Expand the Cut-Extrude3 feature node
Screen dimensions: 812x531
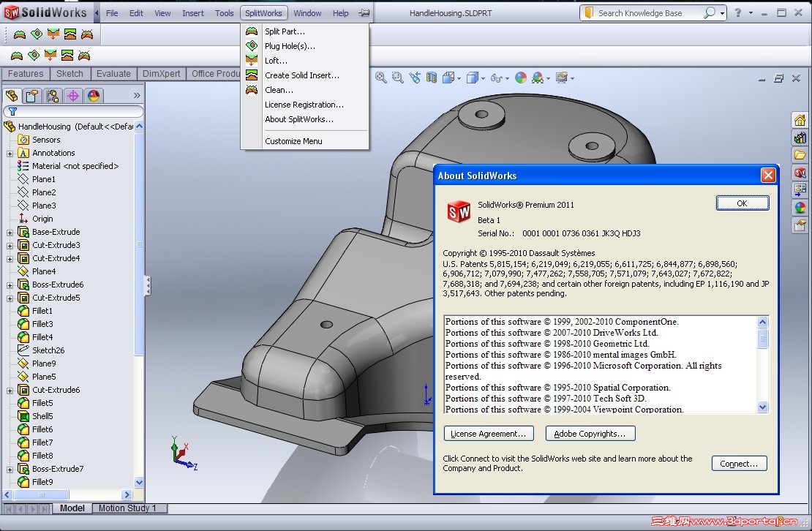coord(10,246)
